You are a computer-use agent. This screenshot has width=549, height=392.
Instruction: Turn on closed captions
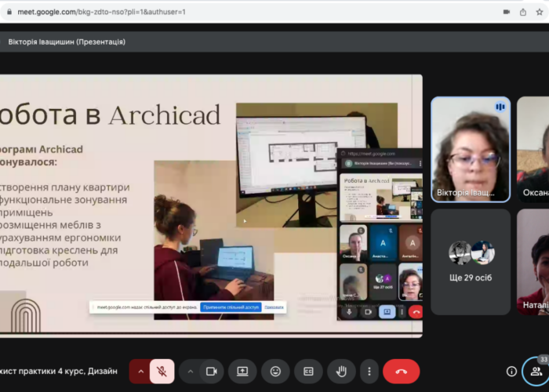click(308, 372)
